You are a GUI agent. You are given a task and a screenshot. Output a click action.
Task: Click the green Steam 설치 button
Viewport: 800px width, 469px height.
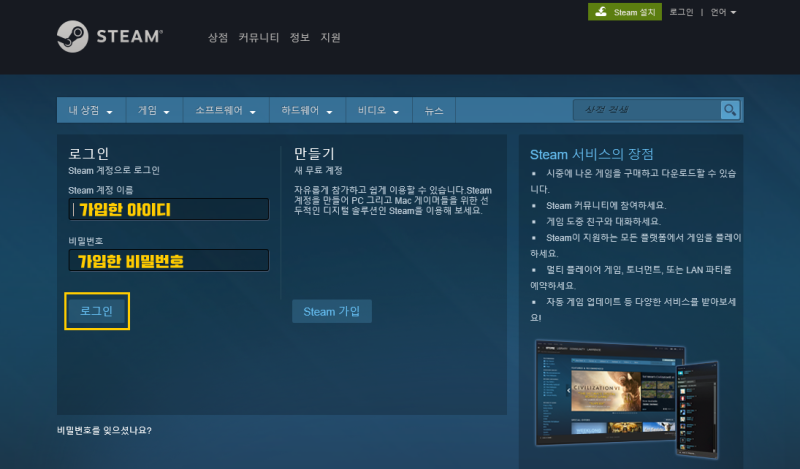(x=624, y=12)
